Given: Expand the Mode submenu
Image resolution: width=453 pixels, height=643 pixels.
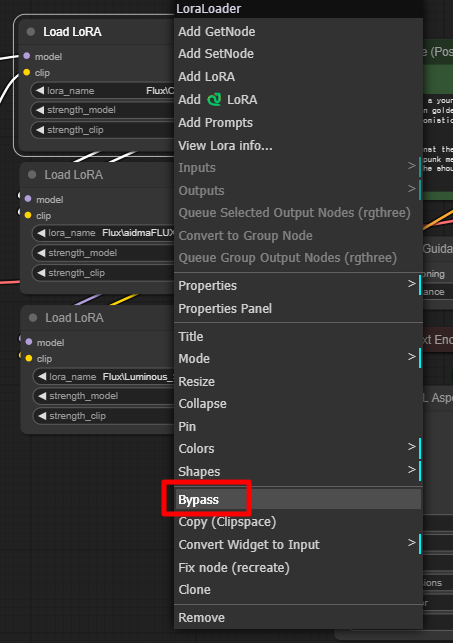Looking at the screenshot, I should (x=298, y=359).
